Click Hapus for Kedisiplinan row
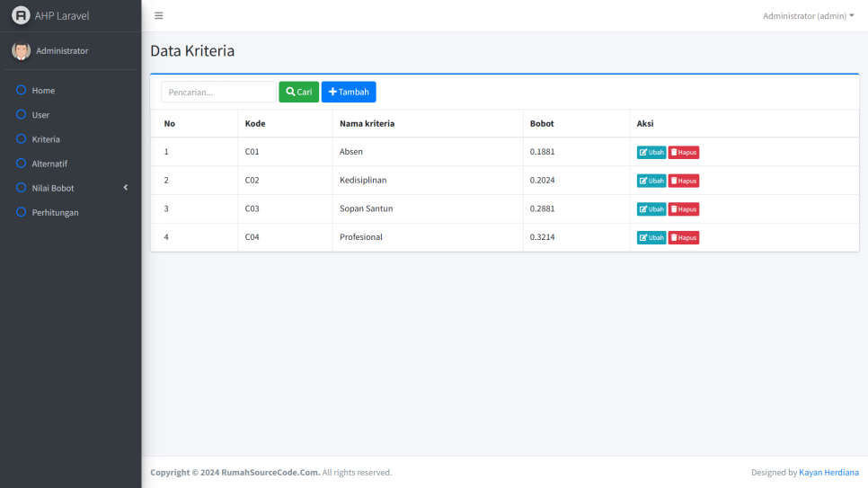This screenshot has width=868, height=488. [x=684, y=181]
